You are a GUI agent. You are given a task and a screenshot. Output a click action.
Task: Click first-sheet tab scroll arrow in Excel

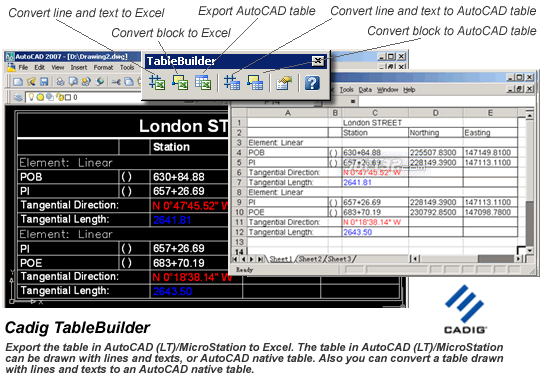click(x=235, y=259)
